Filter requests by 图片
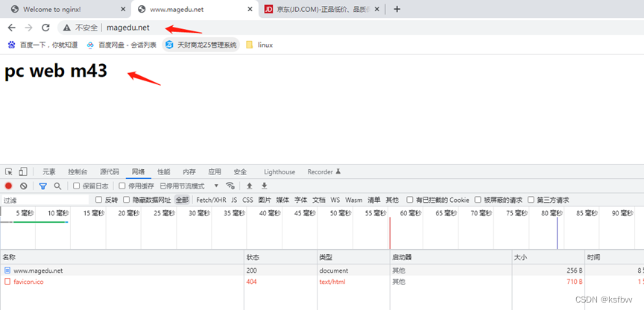 point(265,200)
